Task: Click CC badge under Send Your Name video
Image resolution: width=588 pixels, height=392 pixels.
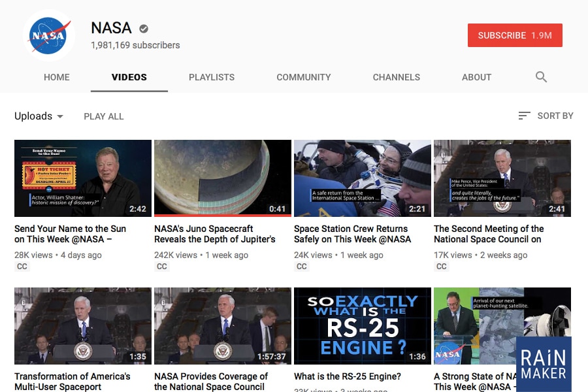Action: (22, 267)
